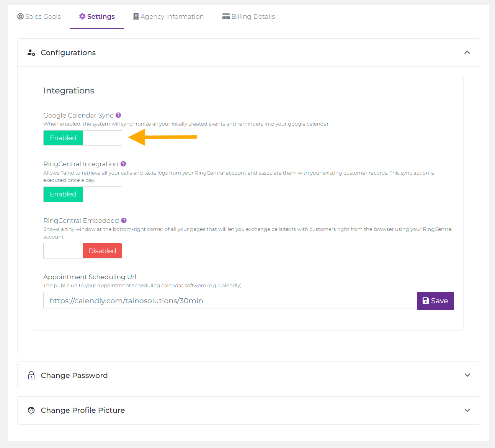This screenshot has width=495, height=448.
Task: Click the Configurations user-gear icon
Action: coord(31,52)
